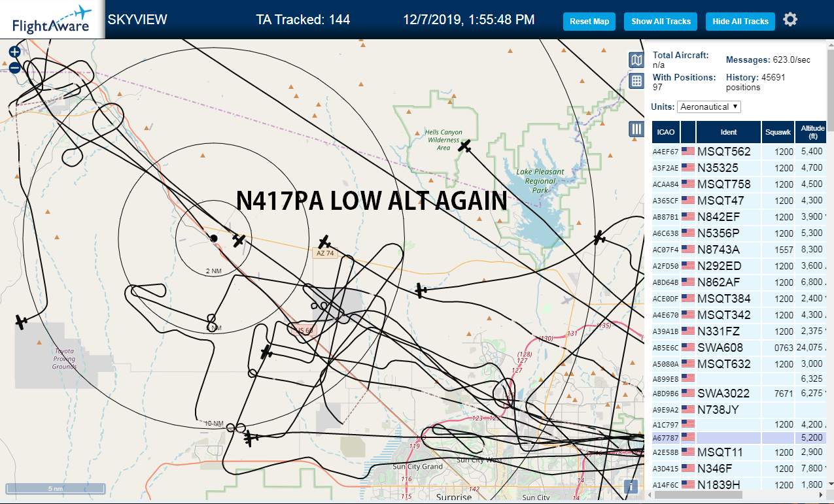Click US flag icon in SWA608 row
This screenshot has height=504, width=834.
[x=688, y=348]
